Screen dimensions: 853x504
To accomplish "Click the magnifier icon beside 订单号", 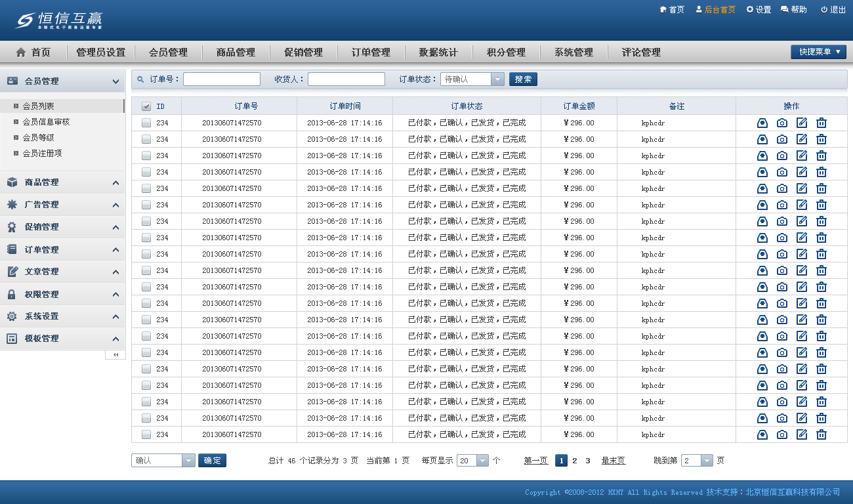I will coord(140,79).
